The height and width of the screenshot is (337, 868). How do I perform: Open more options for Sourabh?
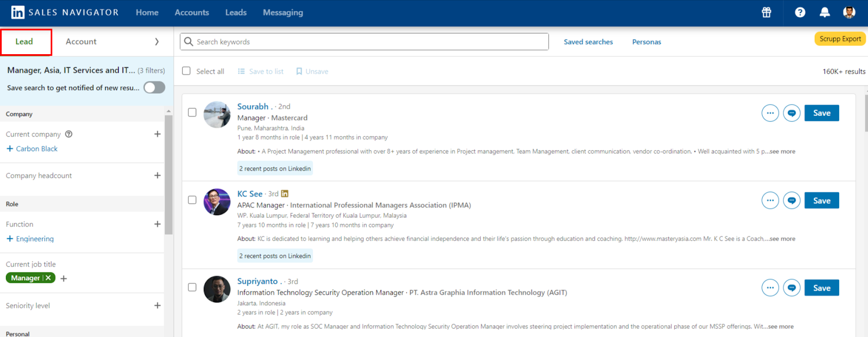(770, 113)
